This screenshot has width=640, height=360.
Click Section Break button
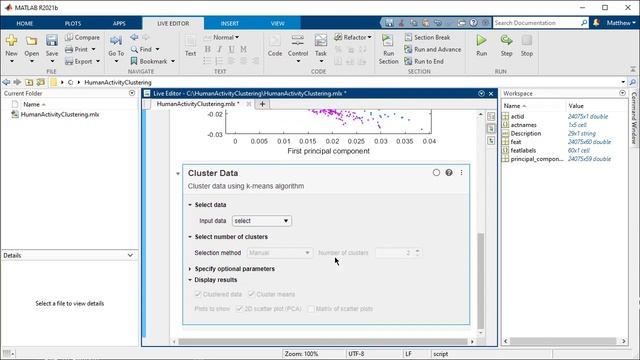[427, 37]
